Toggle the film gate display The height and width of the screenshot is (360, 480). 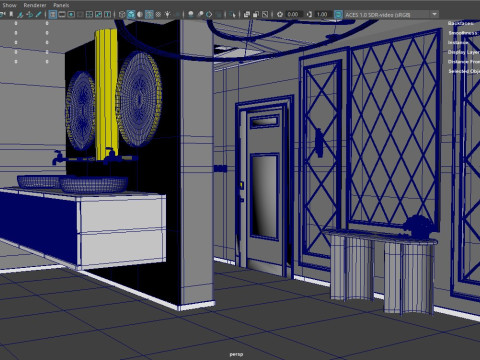pos(62,14)
